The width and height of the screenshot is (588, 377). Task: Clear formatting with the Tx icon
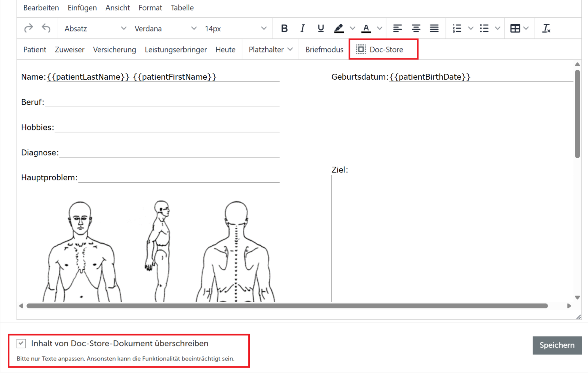click(x=546, y=28)
